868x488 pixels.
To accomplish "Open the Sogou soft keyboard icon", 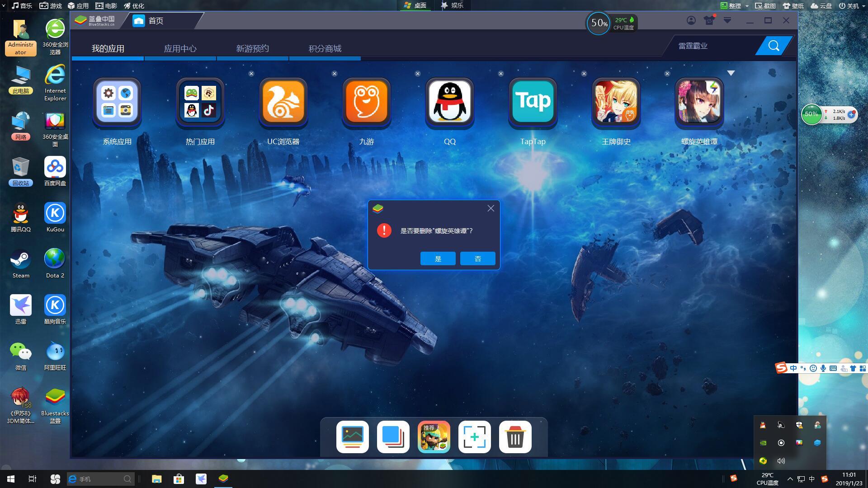I will point(833,368).
